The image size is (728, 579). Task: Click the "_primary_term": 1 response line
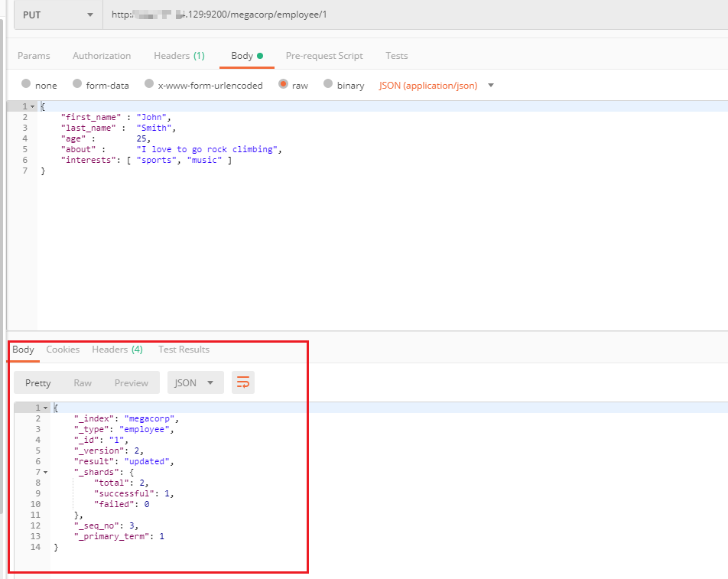(119, 536)
